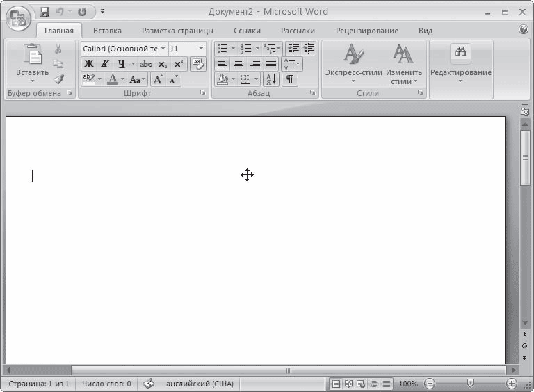Center-align text using the ribbon icon
The image size is (534, 392).
(238, 64)
